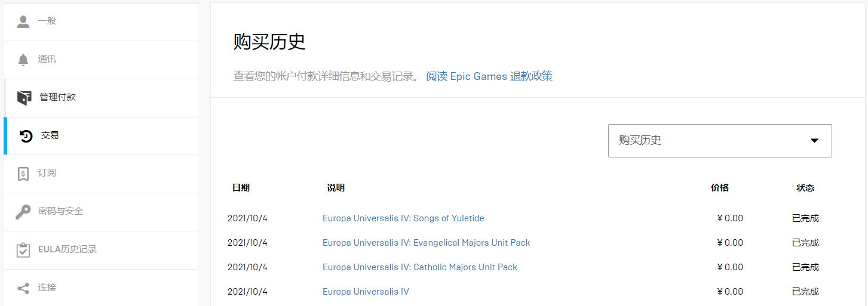Click 已完成 status in Songs of Yuletide row
868x306 pixels.
805,218
